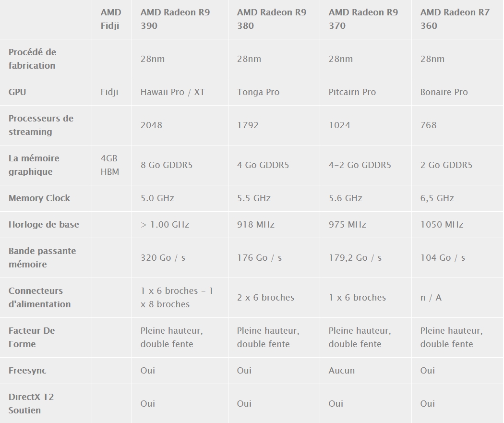Click the AMD Radeon R7 360 header
The image size is (504, 423).
tap(455, 19)
